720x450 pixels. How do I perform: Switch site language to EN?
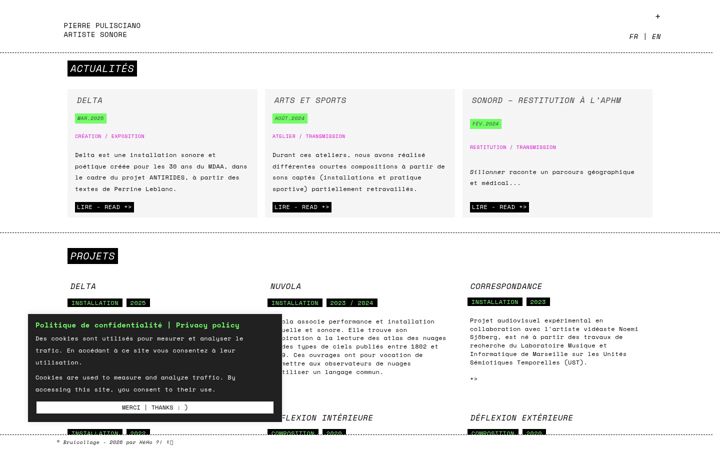tap(656, 36)
